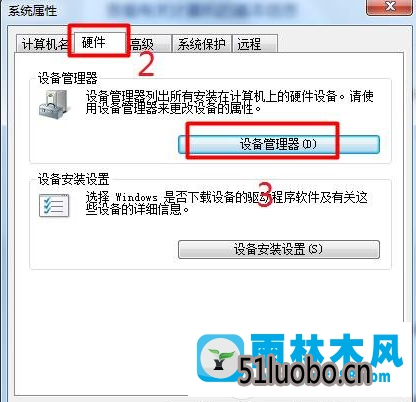The width and height of the screenshot is (416, 402).
Task: Click the green sprout logo icon
Action: [220, 359]
